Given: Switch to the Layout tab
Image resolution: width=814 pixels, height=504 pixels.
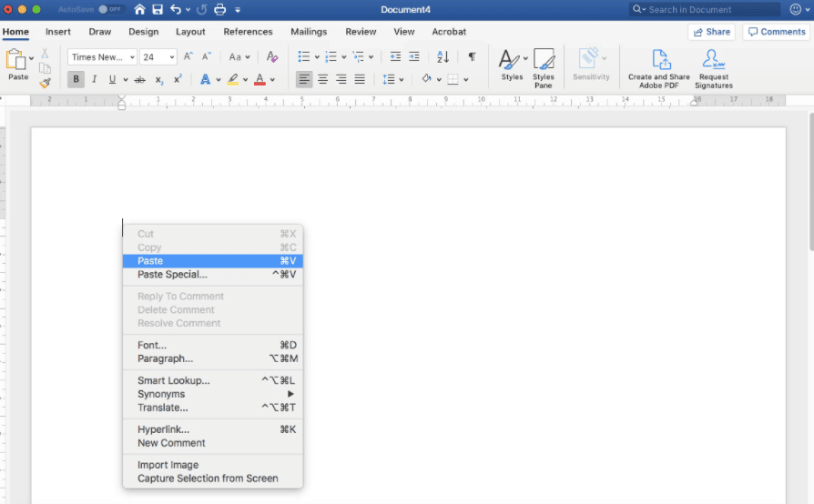Looking at the screenshot, I should click(190, 32).
